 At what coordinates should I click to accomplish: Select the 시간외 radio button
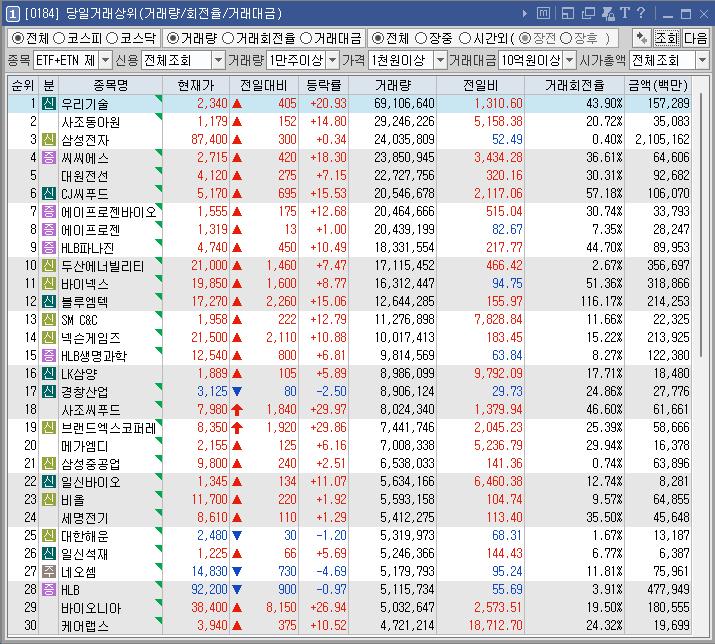[x=465, y=38]
